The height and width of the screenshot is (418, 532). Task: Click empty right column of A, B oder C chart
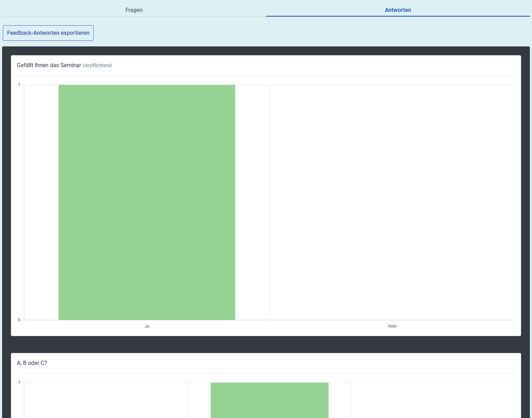point(433,400)
